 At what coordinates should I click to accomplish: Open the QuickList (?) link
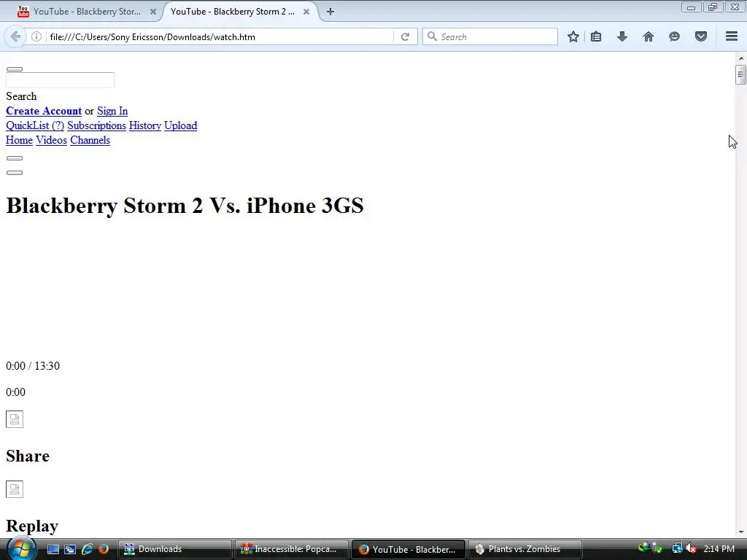click(x=35, y=125)
